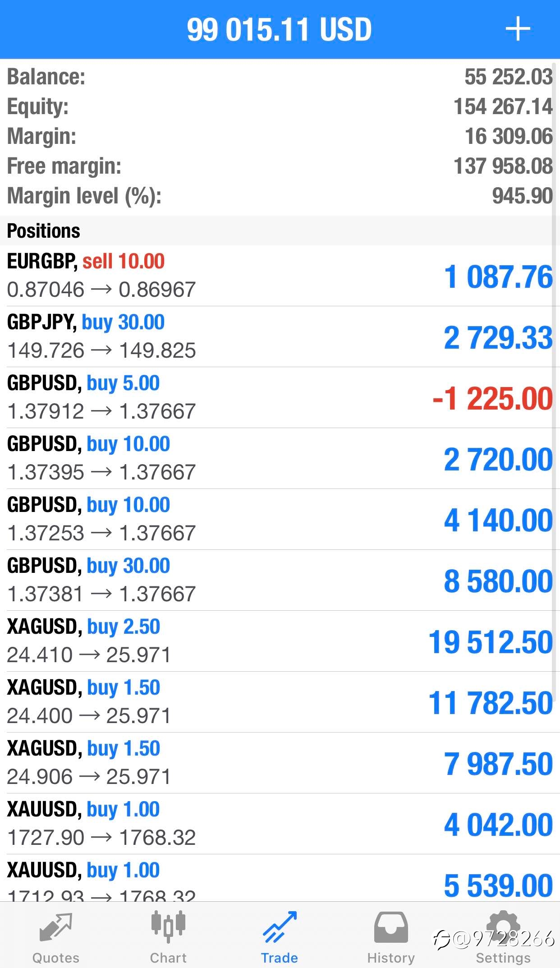The width and height of the screenshot is (560, 968).
Task: Open the Quotes tab icon
Action: pyautogui.click(x=55, y=927)
